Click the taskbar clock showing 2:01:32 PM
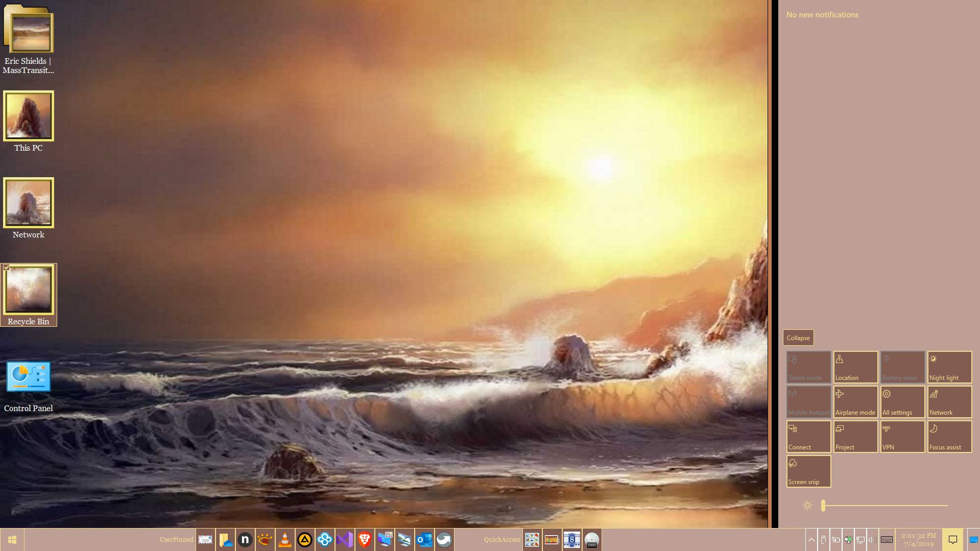This screenshot has height=551, width=980. point(918,540)
